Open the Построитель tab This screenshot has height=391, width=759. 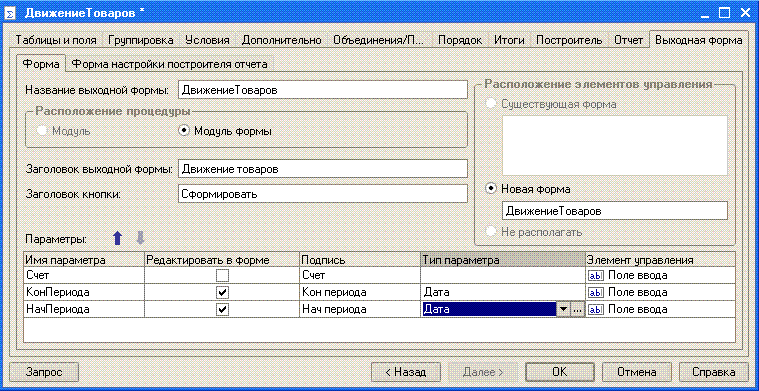tap(569, 40)
